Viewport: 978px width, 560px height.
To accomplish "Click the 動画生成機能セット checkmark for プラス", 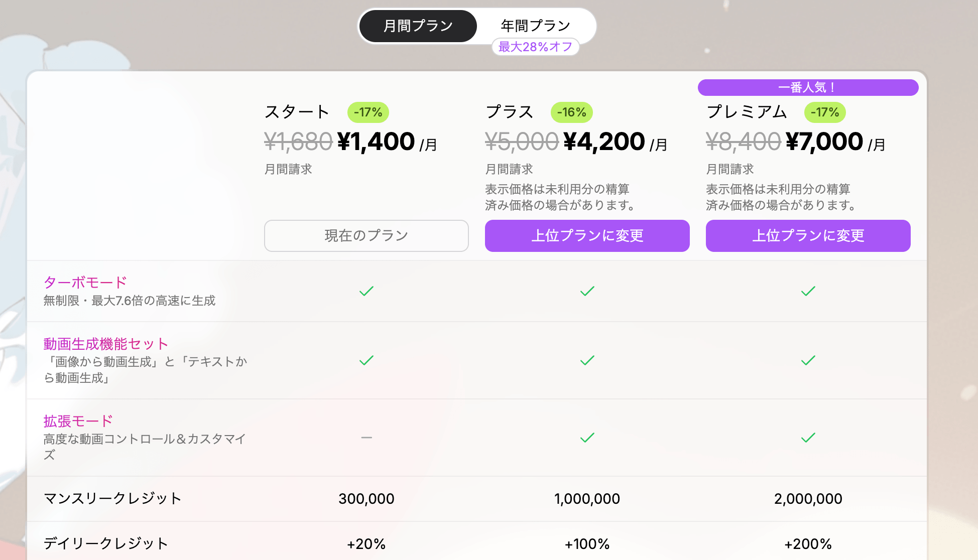I will tap(587, 360).
